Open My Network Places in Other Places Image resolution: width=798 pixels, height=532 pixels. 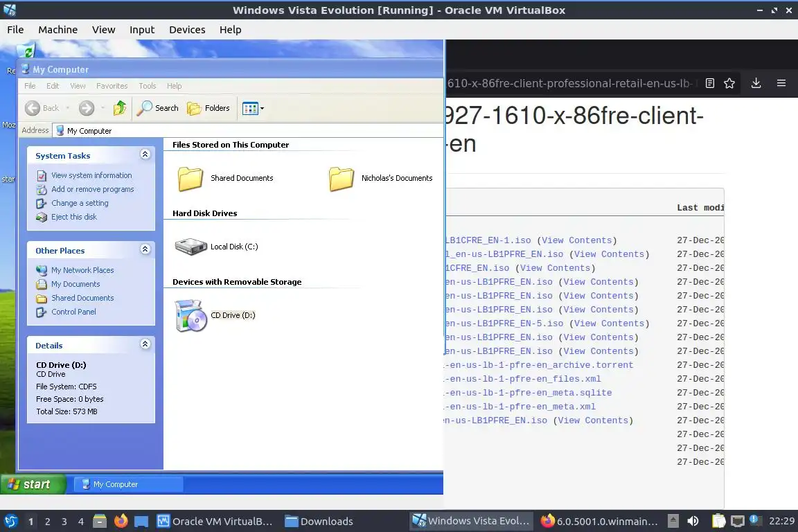[x=82, y=270]
